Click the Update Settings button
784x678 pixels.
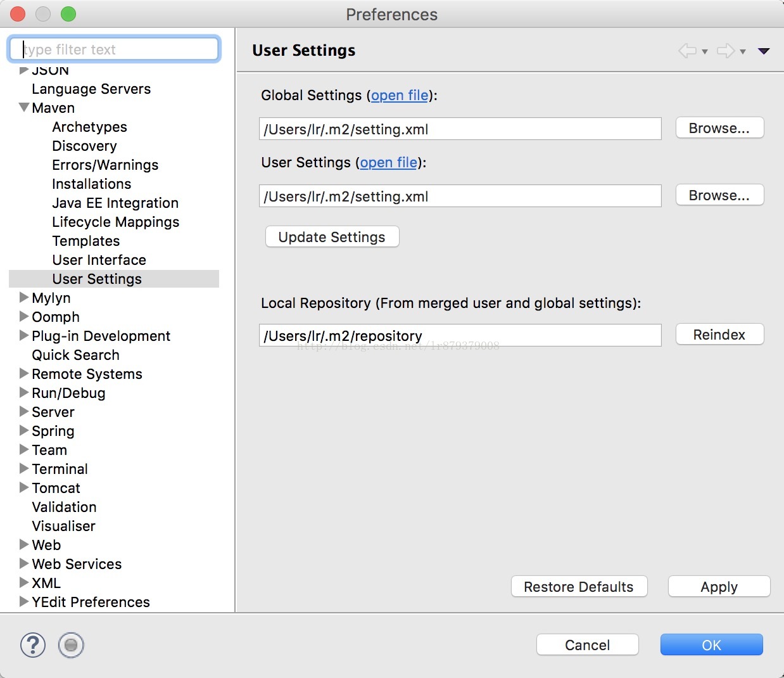coord(332,237)
